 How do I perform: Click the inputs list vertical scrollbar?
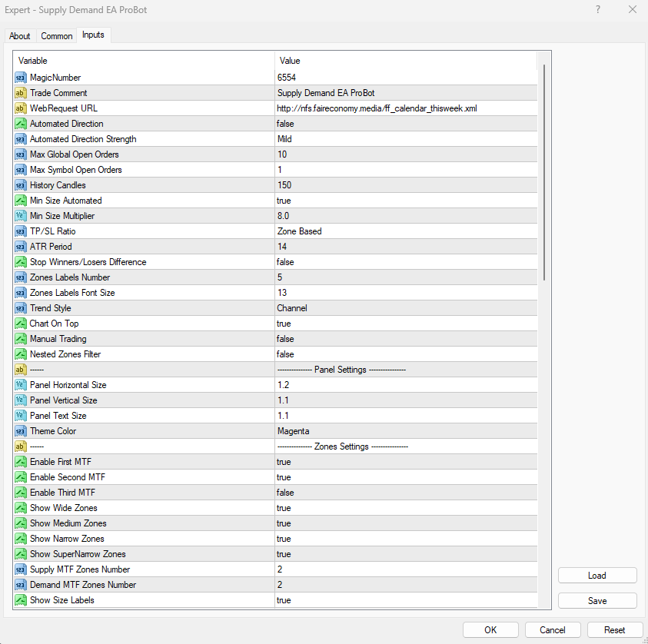pyautogui.click(x=544, y=172)
